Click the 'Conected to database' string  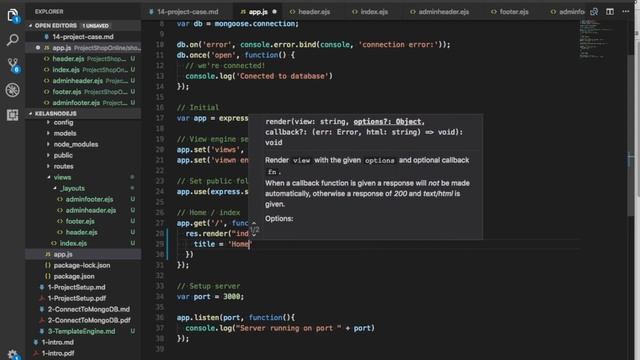[x=282, y=76]
